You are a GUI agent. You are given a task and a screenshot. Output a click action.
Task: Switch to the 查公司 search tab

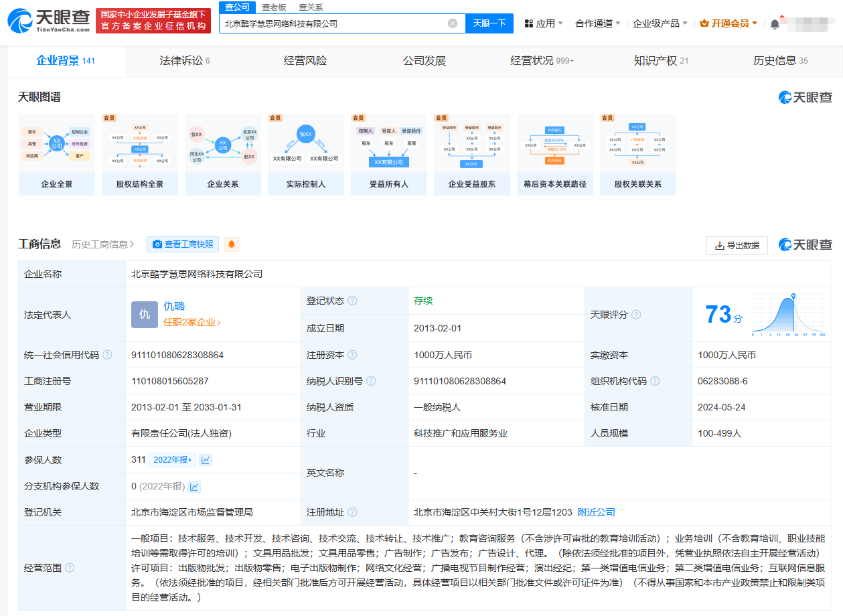tap(238, 7)
